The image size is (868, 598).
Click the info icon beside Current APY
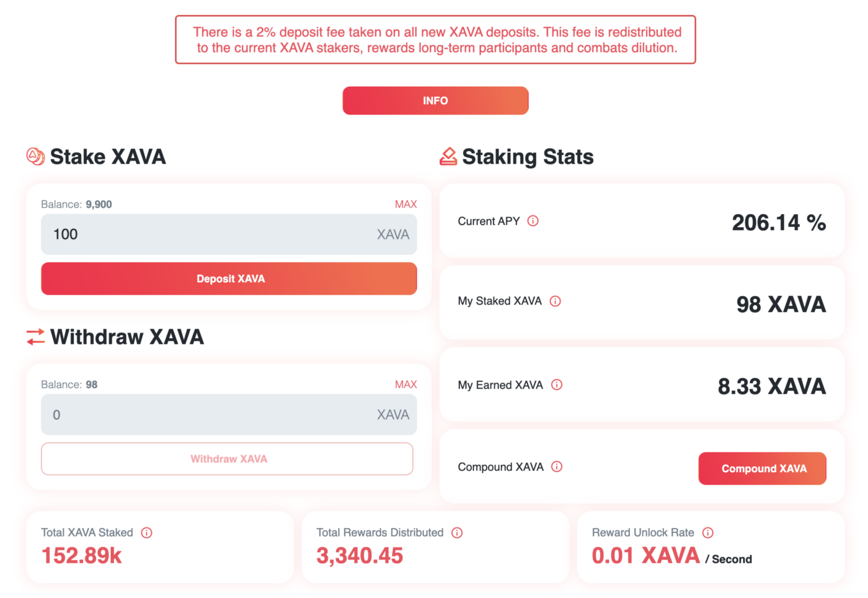533,221
